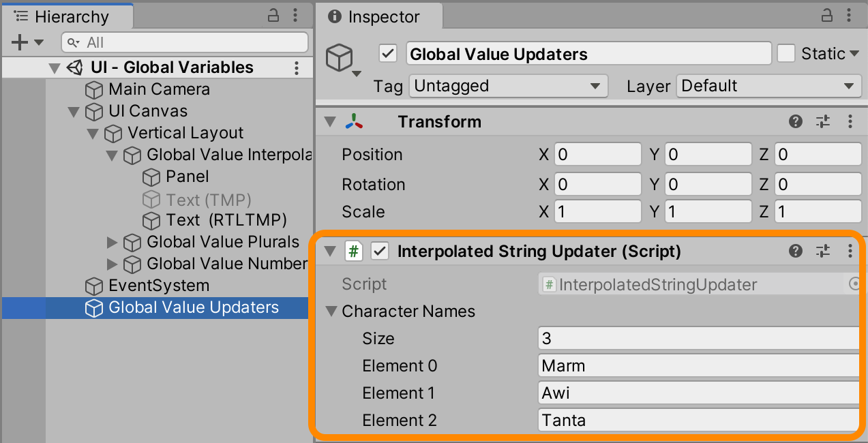The image size is (868, 443).
Task: Click the presets icon on the Transform component
Action: click(822, 121)
